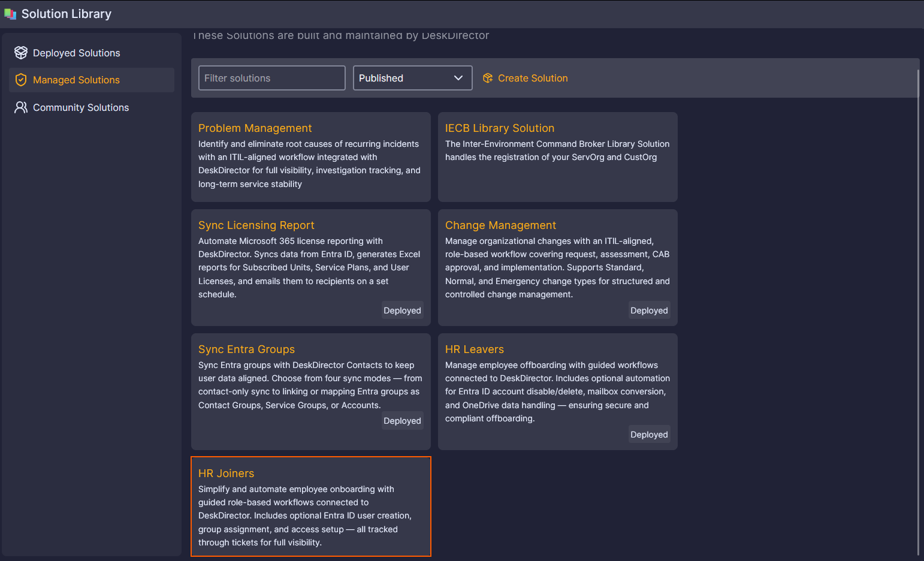
Task: Open the Change Management solution title
Action: (500, 225)
